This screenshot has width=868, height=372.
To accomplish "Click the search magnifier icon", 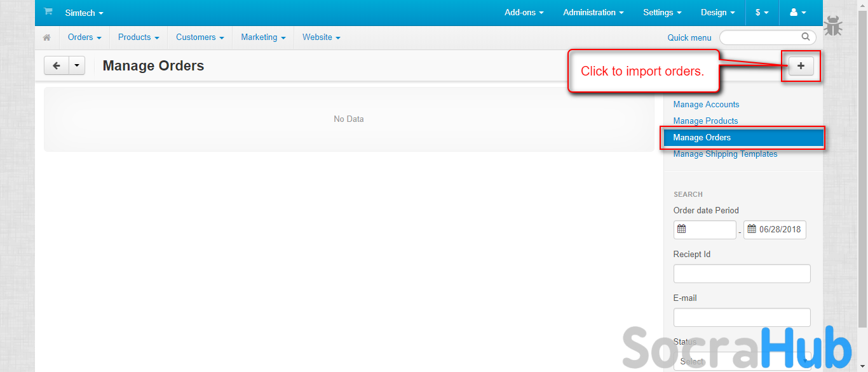I will coord(806,37).
